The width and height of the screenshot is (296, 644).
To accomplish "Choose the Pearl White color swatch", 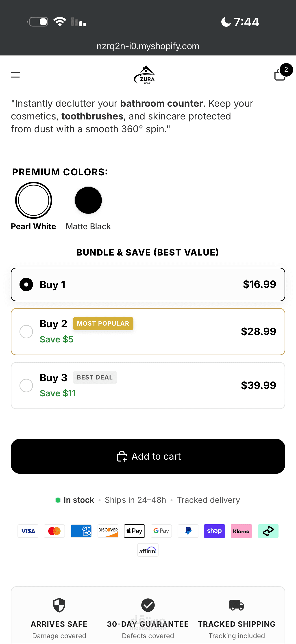I will point(33,200).
